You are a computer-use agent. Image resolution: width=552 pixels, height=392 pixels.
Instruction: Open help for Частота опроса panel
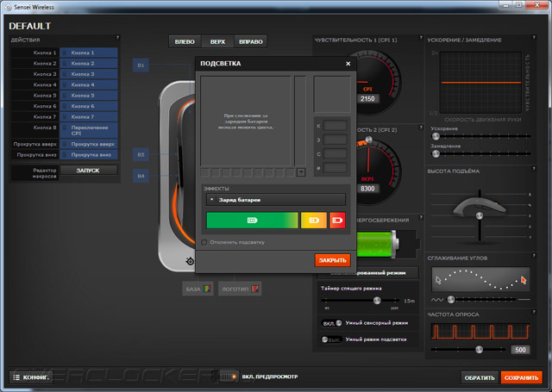click(x=534, y=312)
